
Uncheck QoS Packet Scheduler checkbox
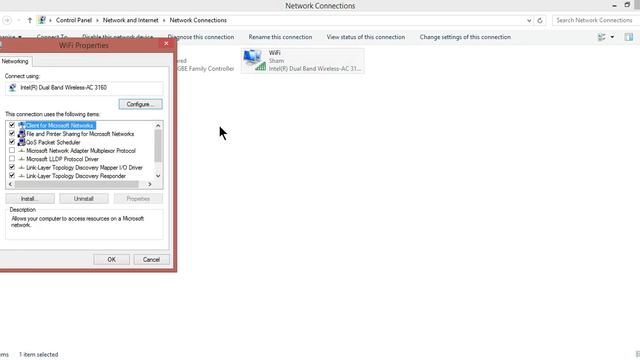click(x=12, y=142)
